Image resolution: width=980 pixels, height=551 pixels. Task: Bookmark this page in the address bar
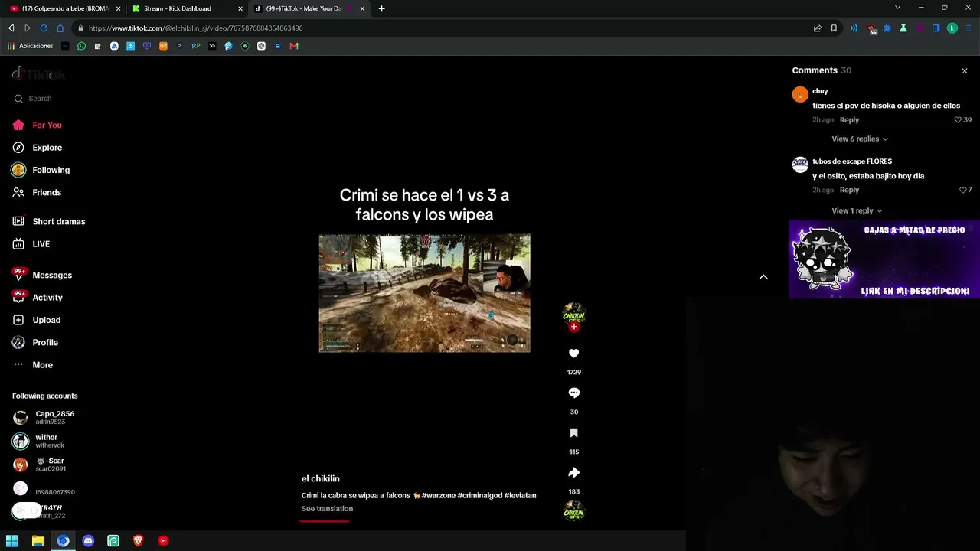pos(834,28)
